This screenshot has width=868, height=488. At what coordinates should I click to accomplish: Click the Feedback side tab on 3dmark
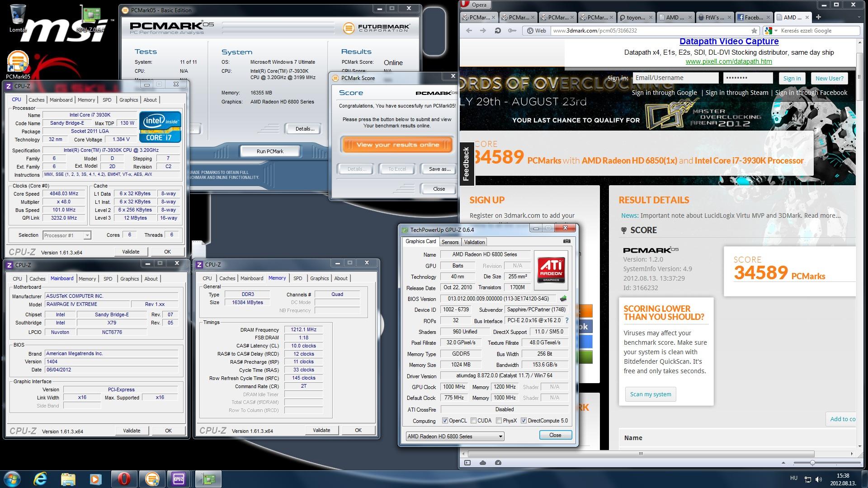(467, 164)
